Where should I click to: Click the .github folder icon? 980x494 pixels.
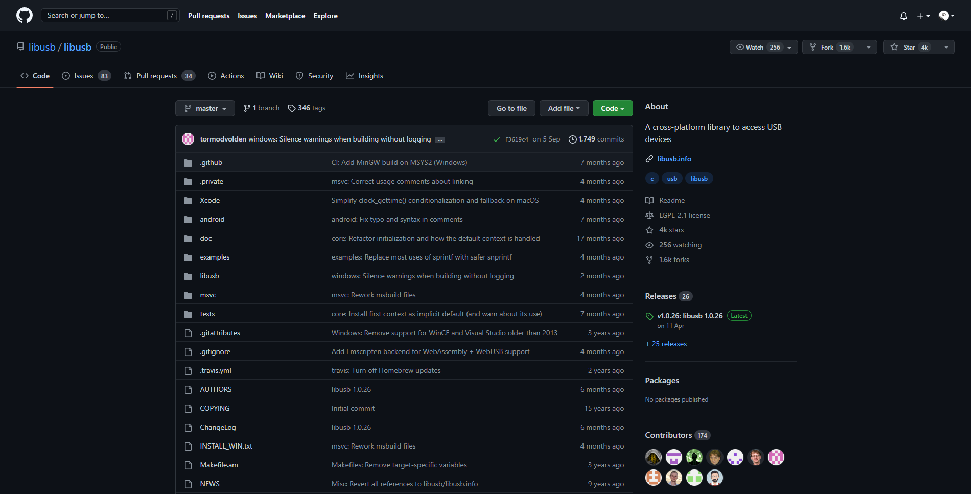(188, 163)
